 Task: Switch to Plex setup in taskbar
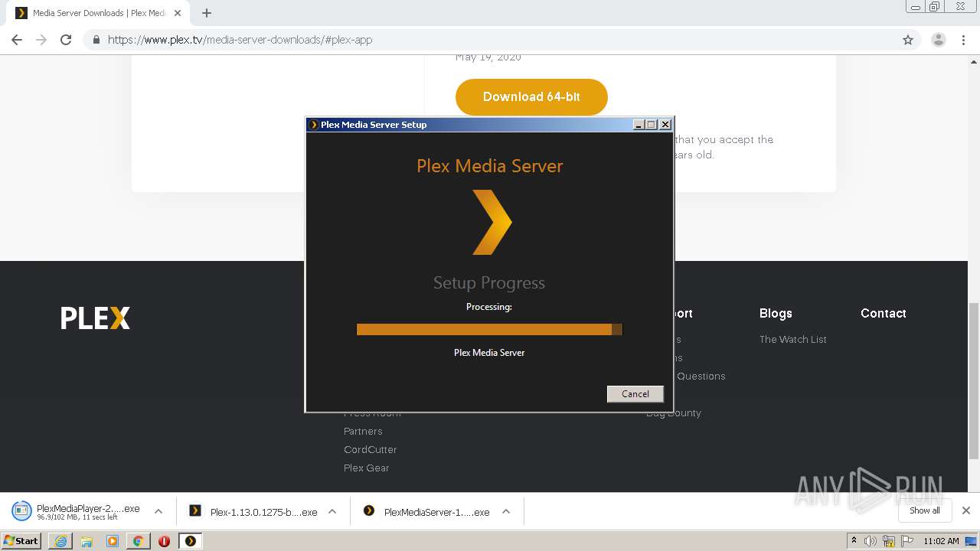190,541
